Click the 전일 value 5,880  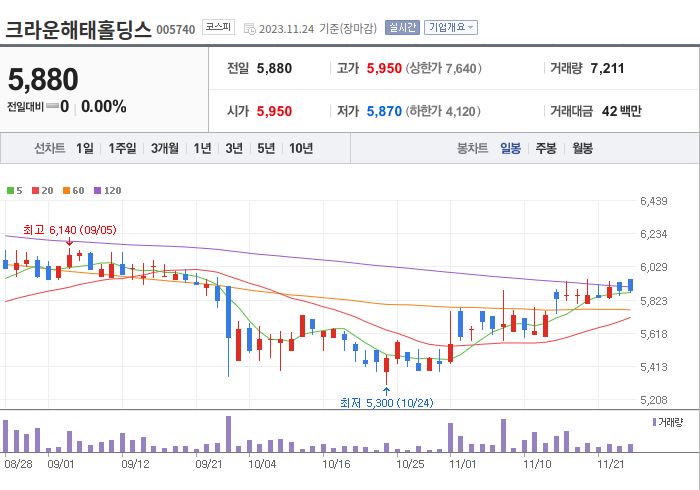(274, 68)
